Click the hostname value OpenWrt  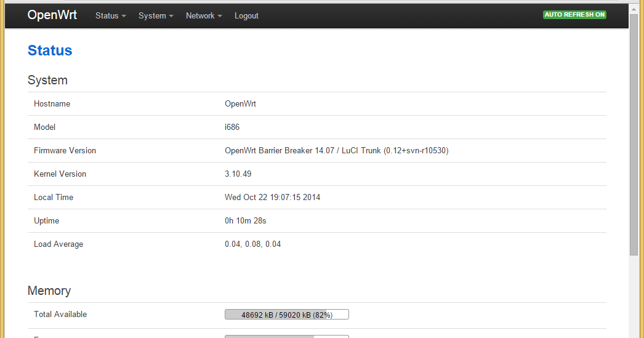(240, 104)
